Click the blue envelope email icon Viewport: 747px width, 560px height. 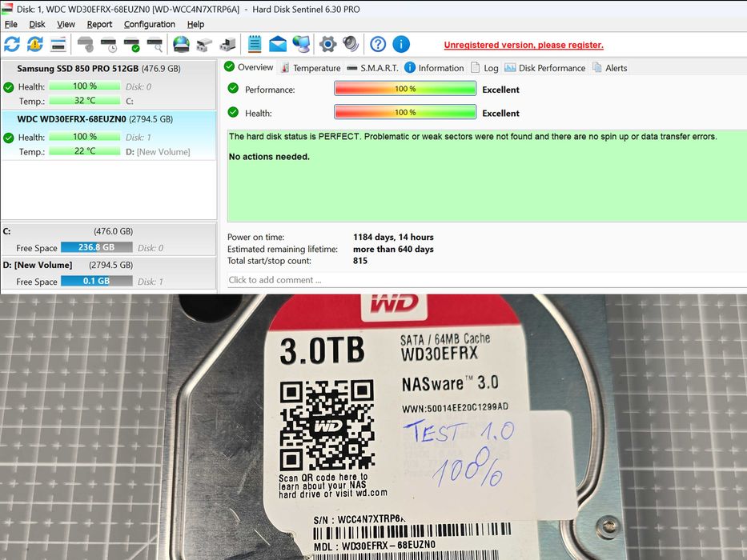coord(278,44)
